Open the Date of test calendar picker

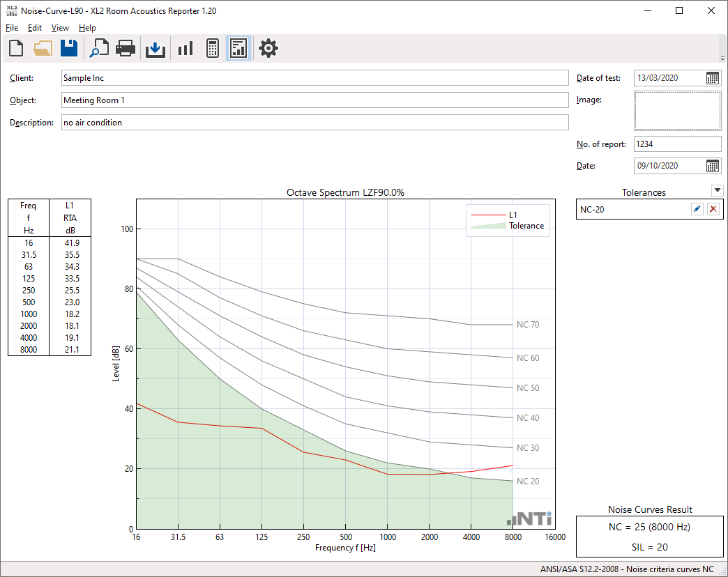coord(713,78)
